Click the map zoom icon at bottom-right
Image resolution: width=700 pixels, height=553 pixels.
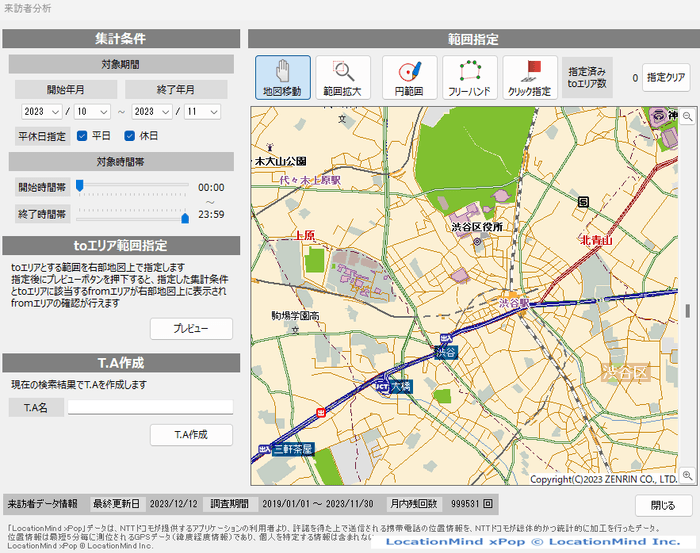point(687,475)
